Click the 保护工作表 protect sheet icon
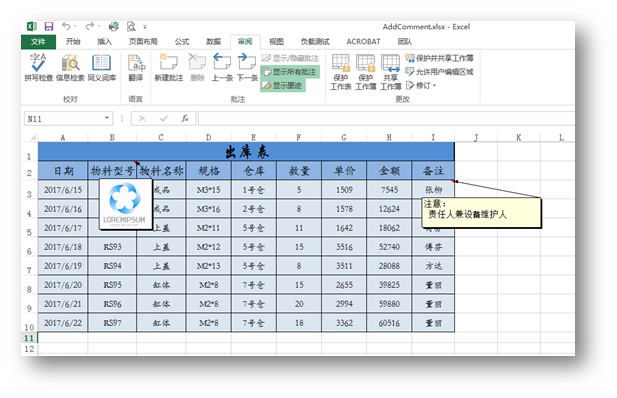The width and height of the screenshot is (617, 398). coord(340,72)
